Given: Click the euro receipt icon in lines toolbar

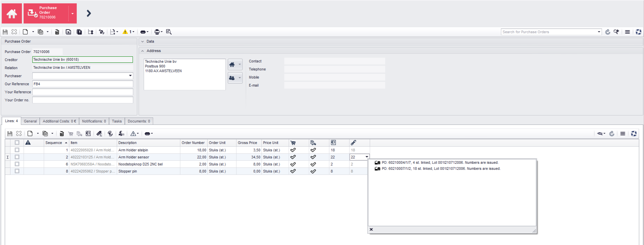Looking at the screenshot, I should 88,134.
